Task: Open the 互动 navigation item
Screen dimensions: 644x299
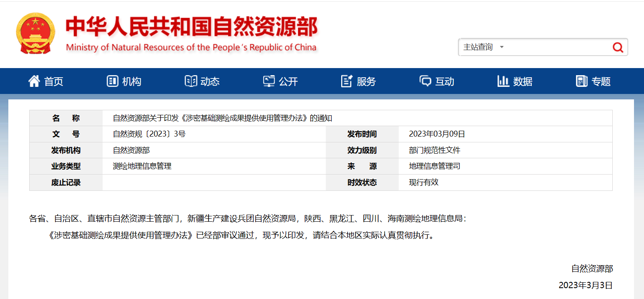Action: click(437, 81)
